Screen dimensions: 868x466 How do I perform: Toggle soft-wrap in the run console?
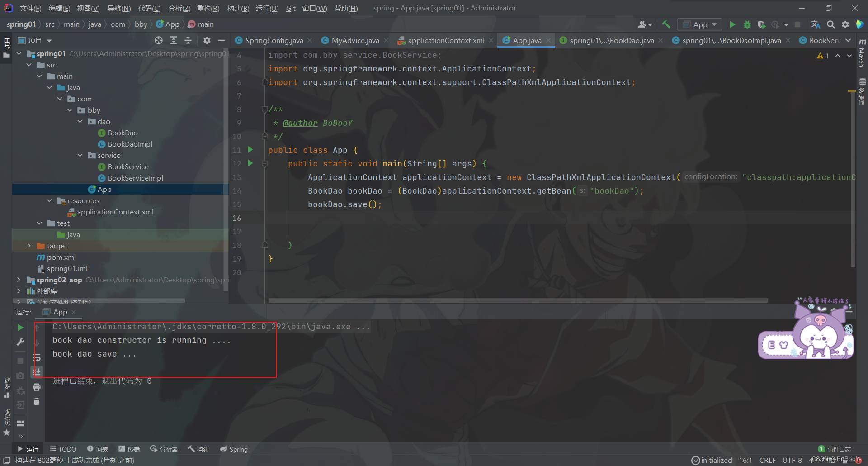coord(37,358)
